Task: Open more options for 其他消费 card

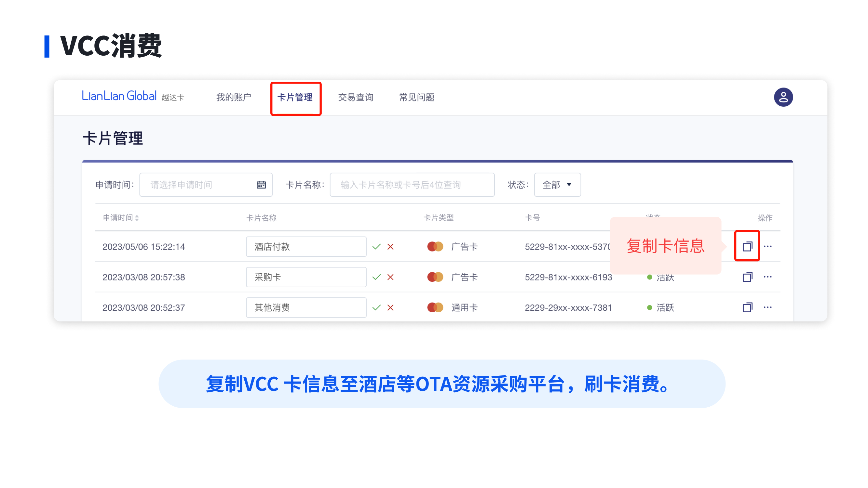Action: (767, 307)
